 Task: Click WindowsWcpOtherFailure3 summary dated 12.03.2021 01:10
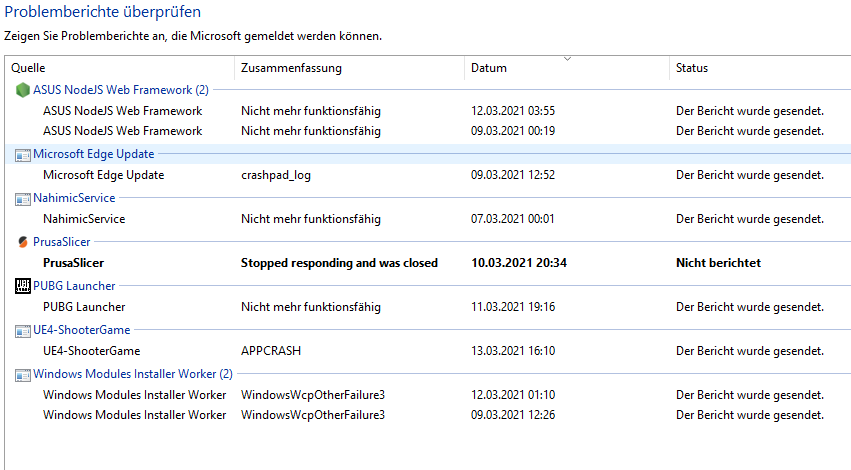313,395
